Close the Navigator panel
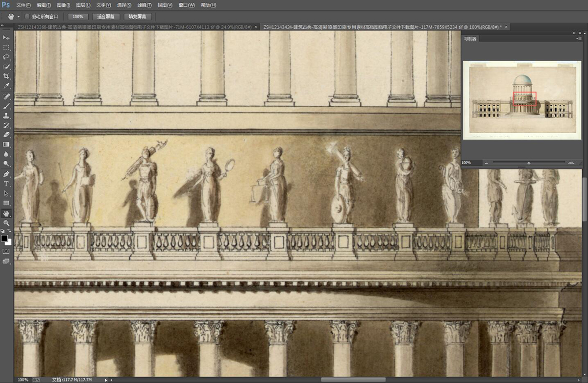 (579, 33)
